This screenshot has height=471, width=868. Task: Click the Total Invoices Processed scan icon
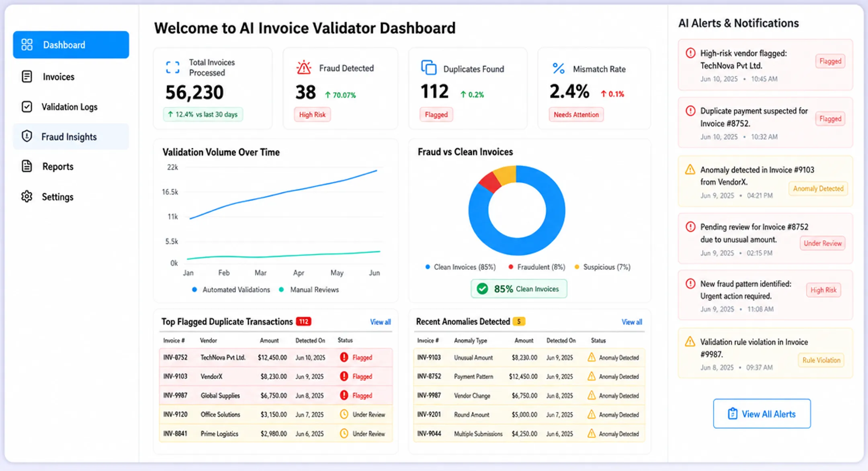[173, 67]
